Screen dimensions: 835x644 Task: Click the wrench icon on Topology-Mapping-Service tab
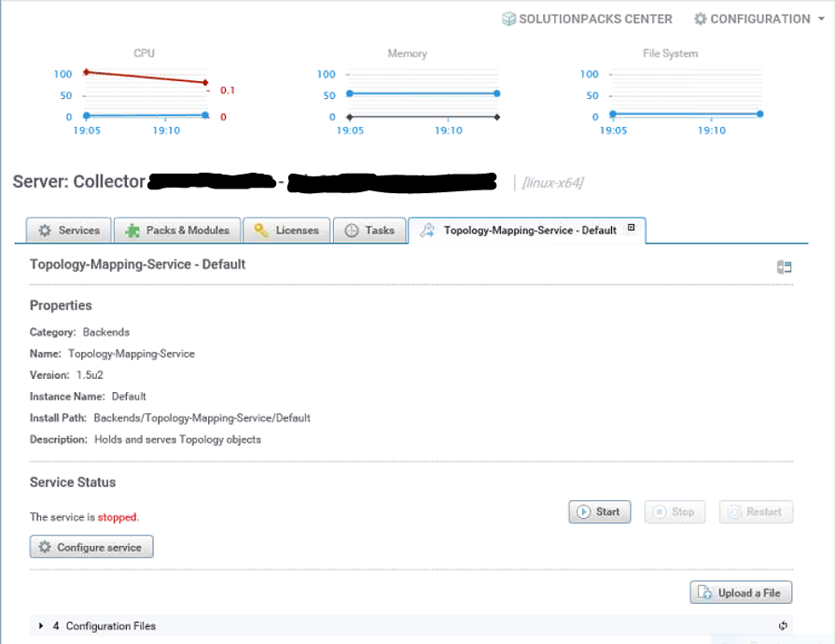pos(427,231)
